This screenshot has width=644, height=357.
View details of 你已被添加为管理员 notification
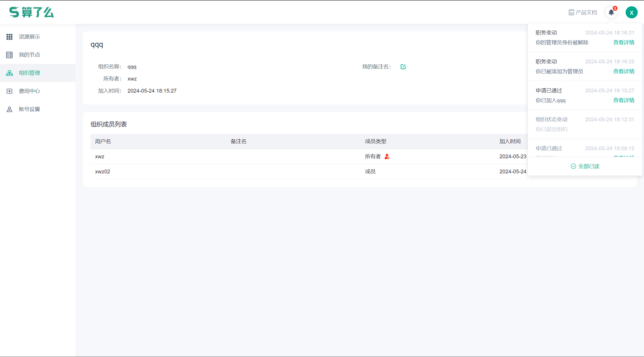[x=624, y=71]
